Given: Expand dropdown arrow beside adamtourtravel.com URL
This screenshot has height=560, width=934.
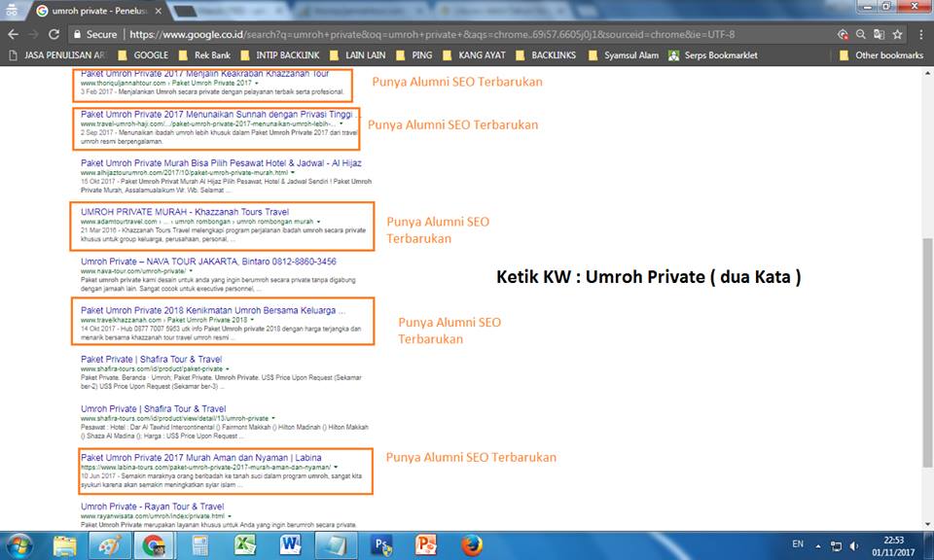Looking at the screenshot, I should pyautogui.click(x=319, y=222).
